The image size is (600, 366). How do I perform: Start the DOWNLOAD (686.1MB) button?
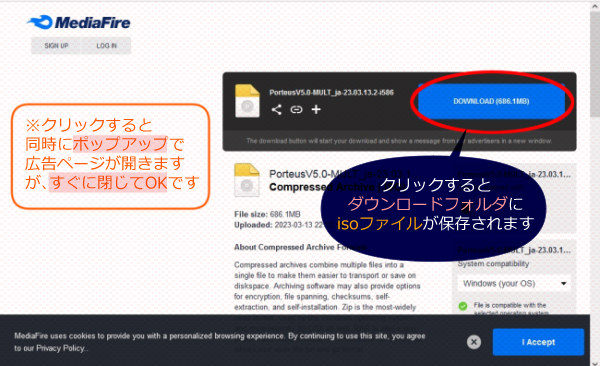pyautogui.click(x=491, y=101)
